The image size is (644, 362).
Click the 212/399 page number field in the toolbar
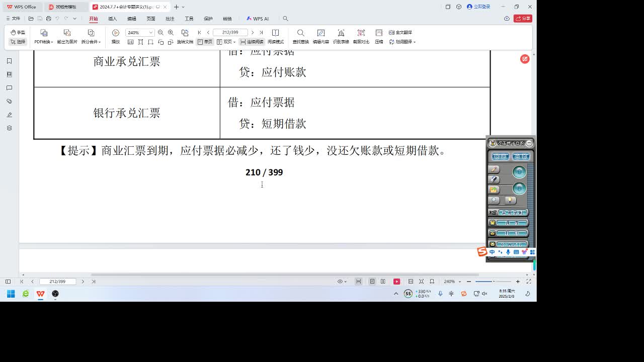click(230, 33)
